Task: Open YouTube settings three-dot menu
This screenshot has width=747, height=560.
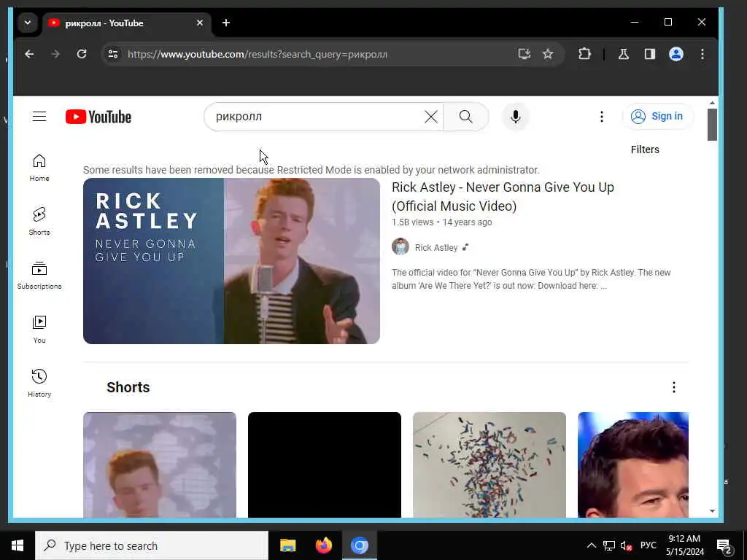Action: (602, 117)
